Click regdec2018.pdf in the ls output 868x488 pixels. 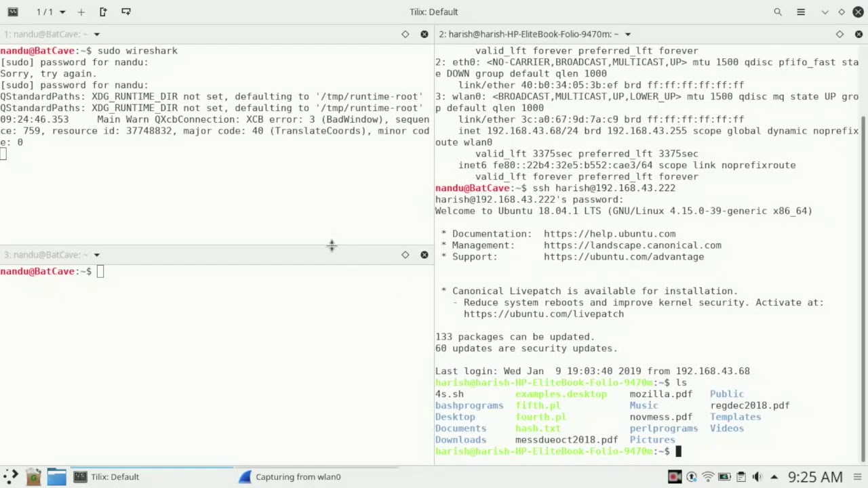(x=750, y=405)
